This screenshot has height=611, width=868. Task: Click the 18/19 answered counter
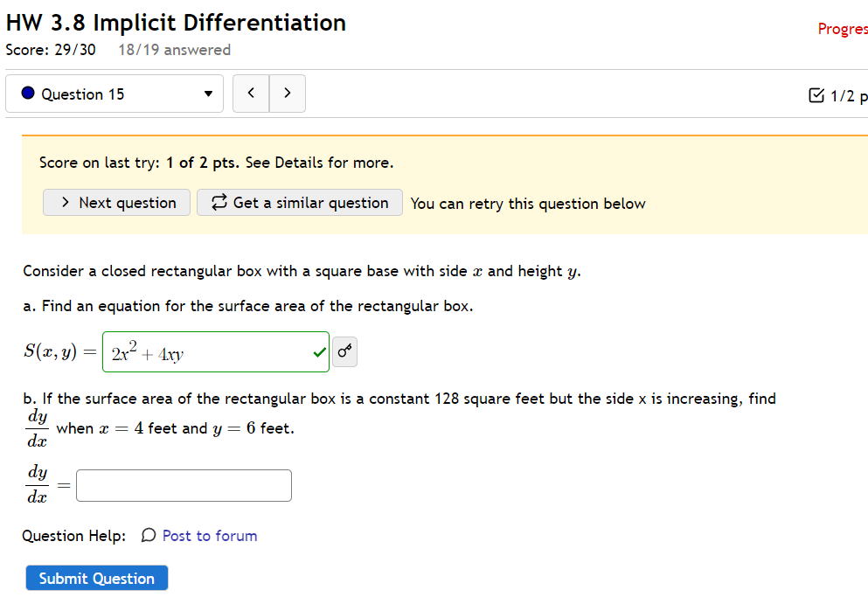(174, 50)
